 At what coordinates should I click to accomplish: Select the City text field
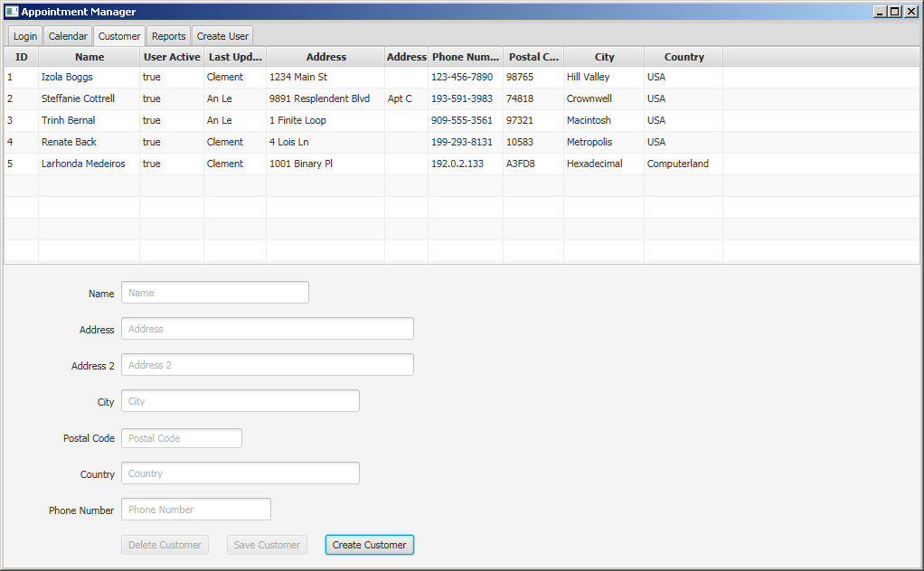click(x=240, y=401)
